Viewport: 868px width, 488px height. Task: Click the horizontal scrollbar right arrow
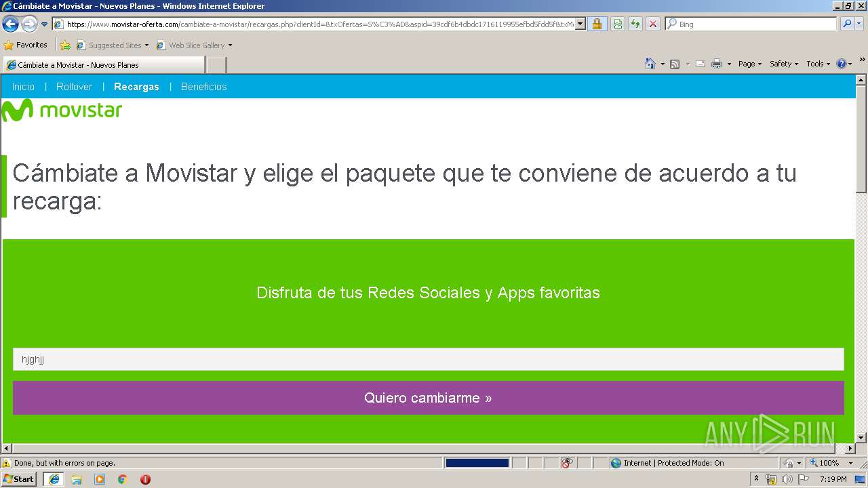(850, 449)
